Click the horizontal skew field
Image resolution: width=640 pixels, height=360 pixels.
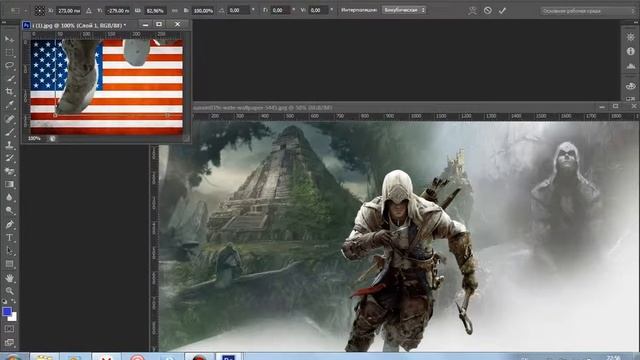tap(281, 10)
